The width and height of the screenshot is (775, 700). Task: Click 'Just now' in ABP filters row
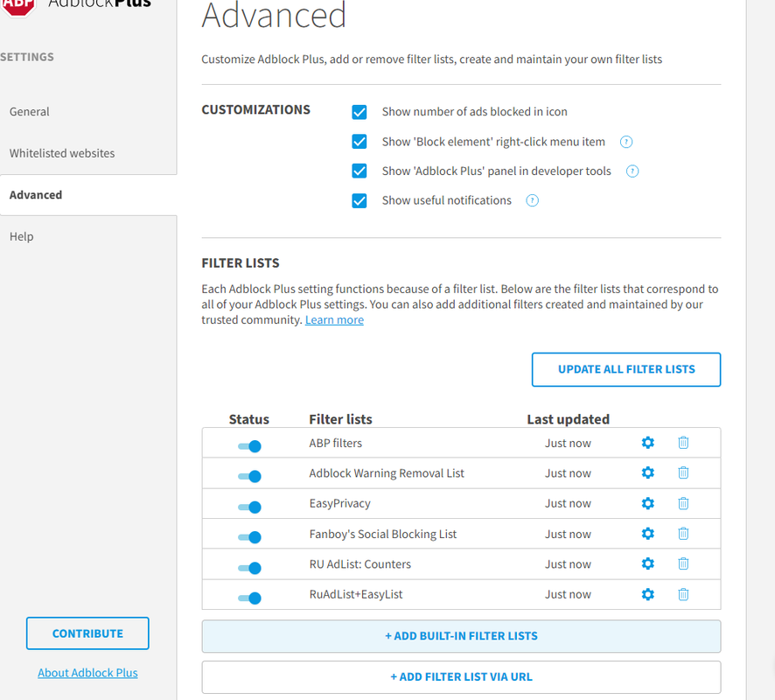coord(568,443)
